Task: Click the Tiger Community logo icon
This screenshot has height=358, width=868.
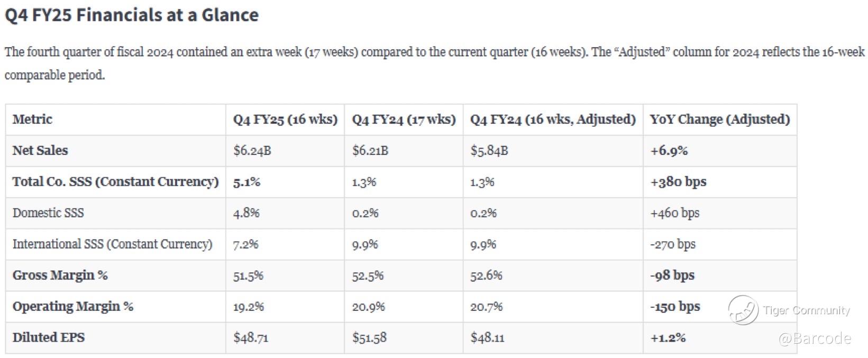Action: (x=743, y=310)
